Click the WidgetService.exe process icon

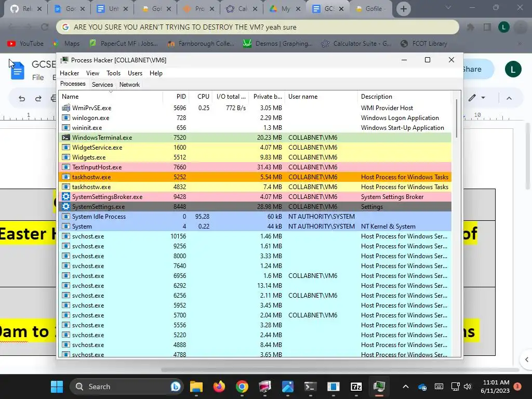pyautogui.click(x=66, y=147)
